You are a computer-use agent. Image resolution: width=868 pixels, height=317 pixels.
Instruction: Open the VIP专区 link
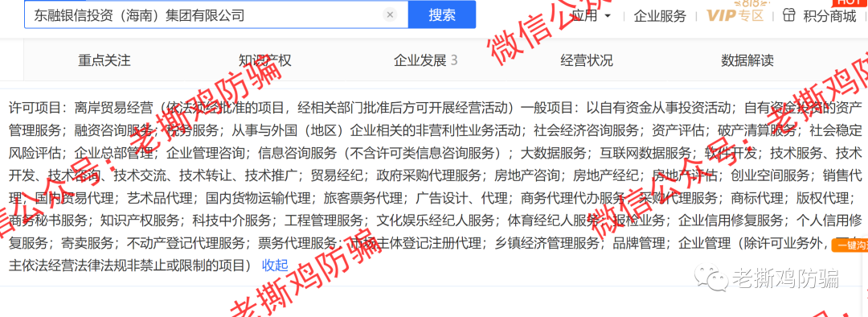tap(735, 15)
